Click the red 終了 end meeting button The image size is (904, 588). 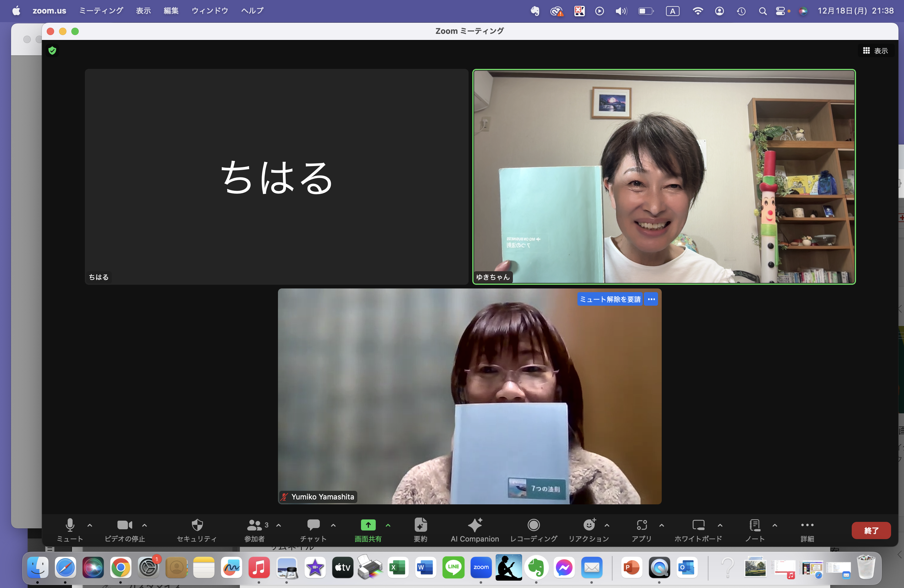click(x=871, y=530)
